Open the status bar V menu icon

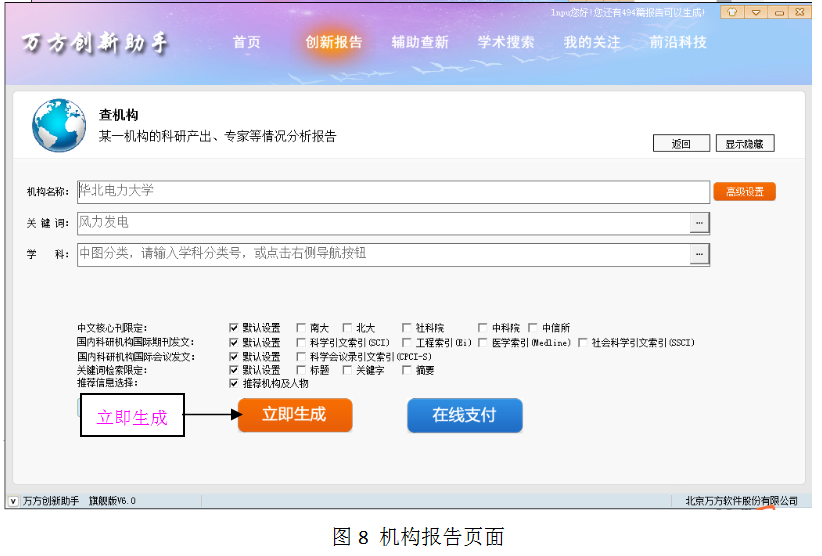[x=13, y=501]
